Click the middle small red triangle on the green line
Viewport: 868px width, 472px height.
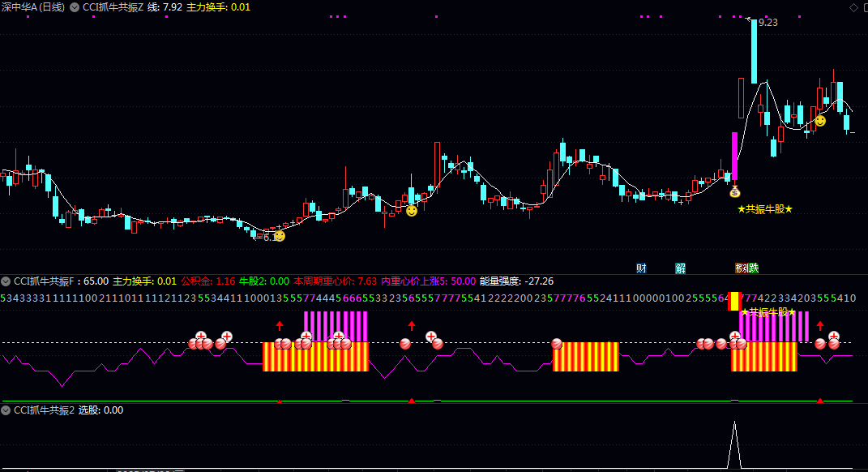pos(411,400)
